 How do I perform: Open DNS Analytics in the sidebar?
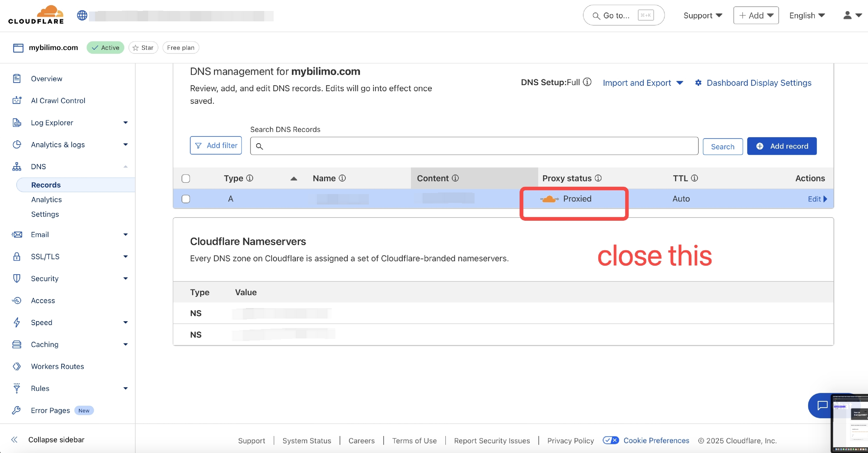click(x=47, y=199)
